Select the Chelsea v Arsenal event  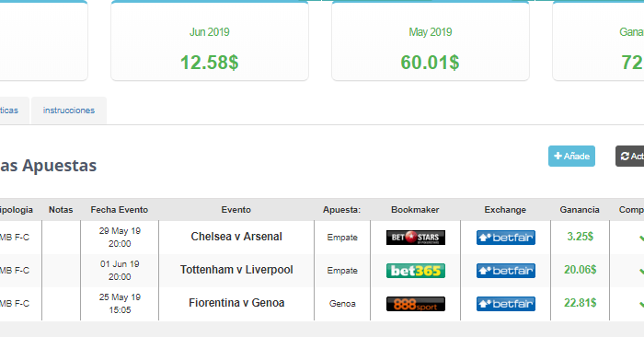point(236,237)
